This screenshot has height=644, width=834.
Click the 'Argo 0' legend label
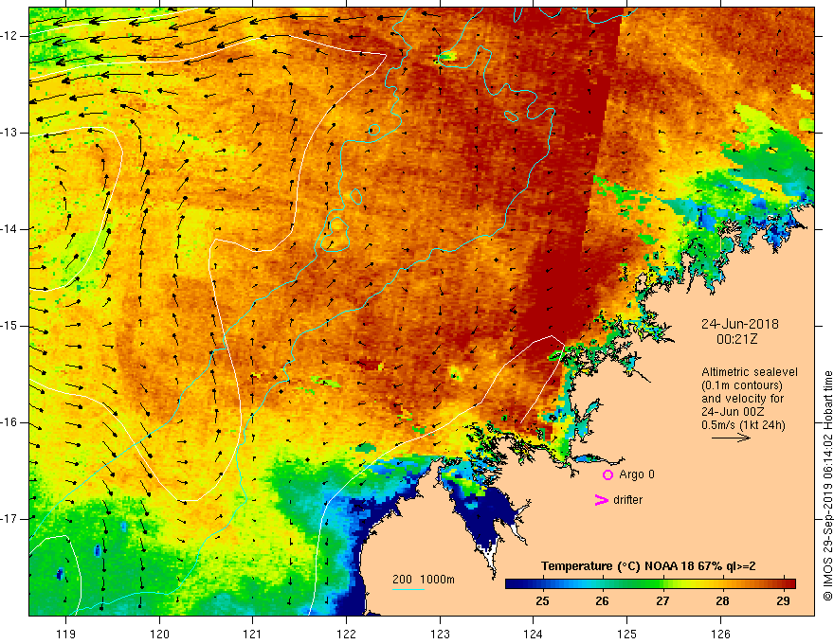[x=637, y=474]
